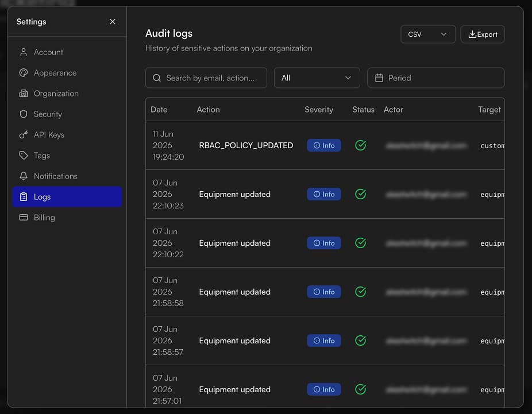Click the Date column header
532x414 pixels.
(159, 110)
